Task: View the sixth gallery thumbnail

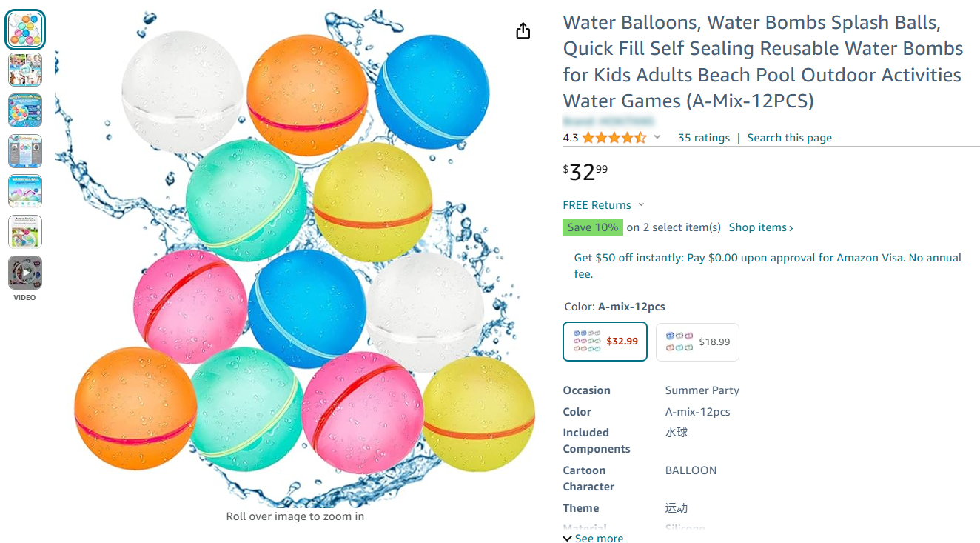Action: pos(25,232)
